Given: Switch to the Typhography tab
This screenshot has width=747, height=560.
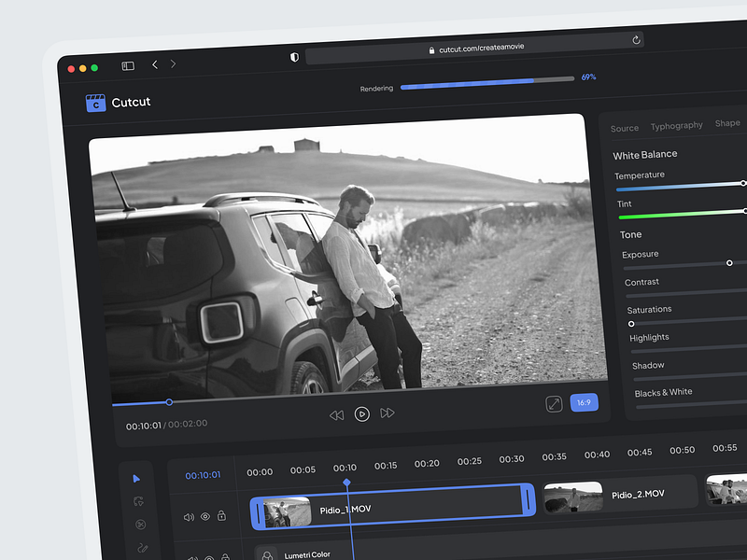Looking at the screenshot, I should (x=676, y=124).
